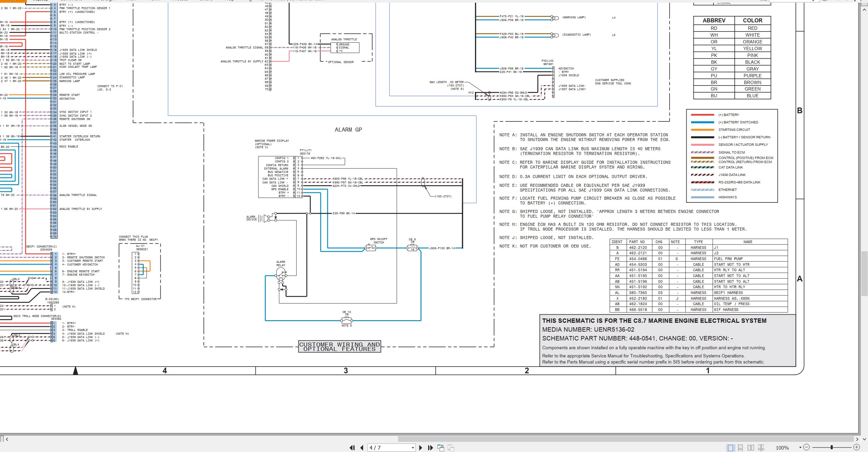Screen dimensions: 868x452
Task: Click the COLOR column header
Action: coord(752,20)
